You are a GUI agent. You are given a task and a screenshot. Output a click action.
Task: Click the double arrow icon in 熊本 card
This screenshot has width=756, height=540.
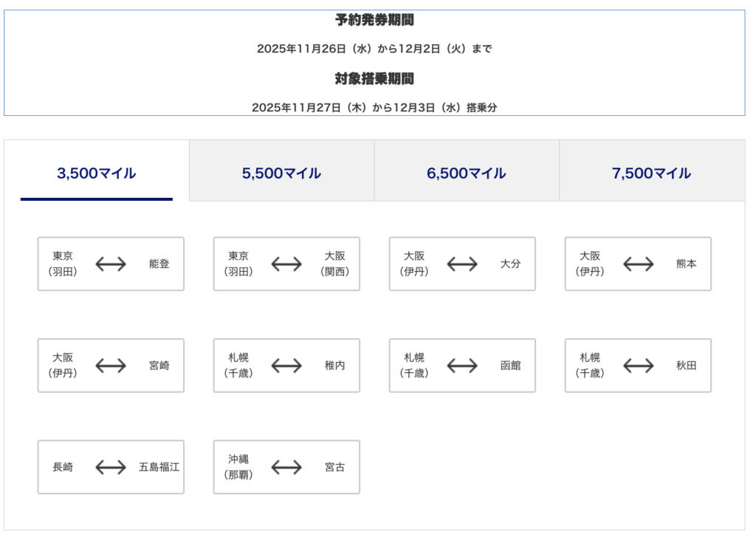[x=638, y=264]
